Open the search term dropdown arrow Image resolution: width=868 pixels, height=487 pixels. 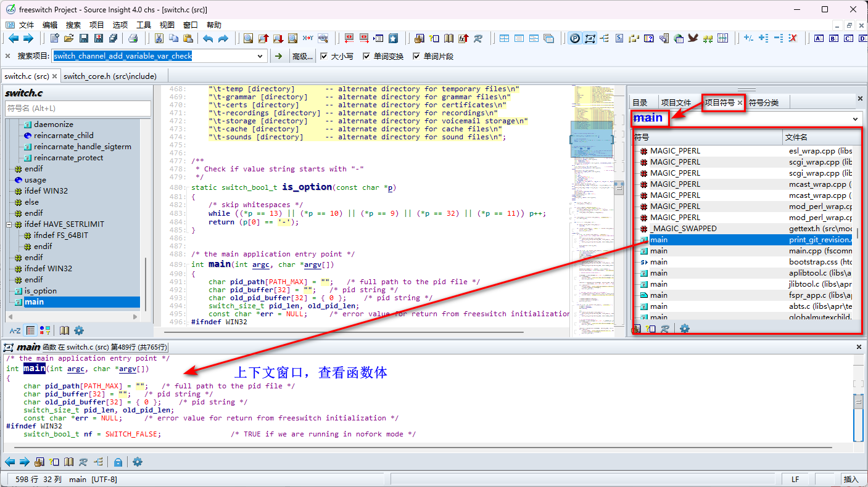(x=261, y=56)
